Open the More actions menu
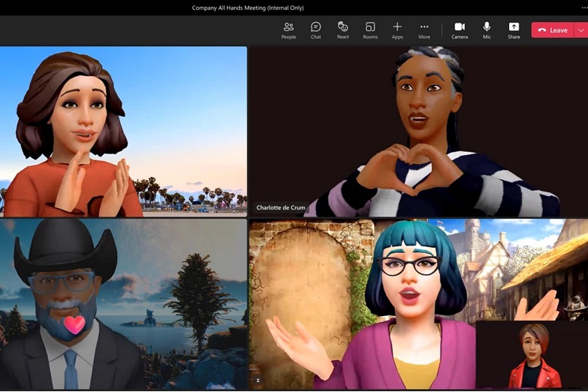The height and width of the screenshot is (392, 588). pyautogui.click(x=424, y=30)
